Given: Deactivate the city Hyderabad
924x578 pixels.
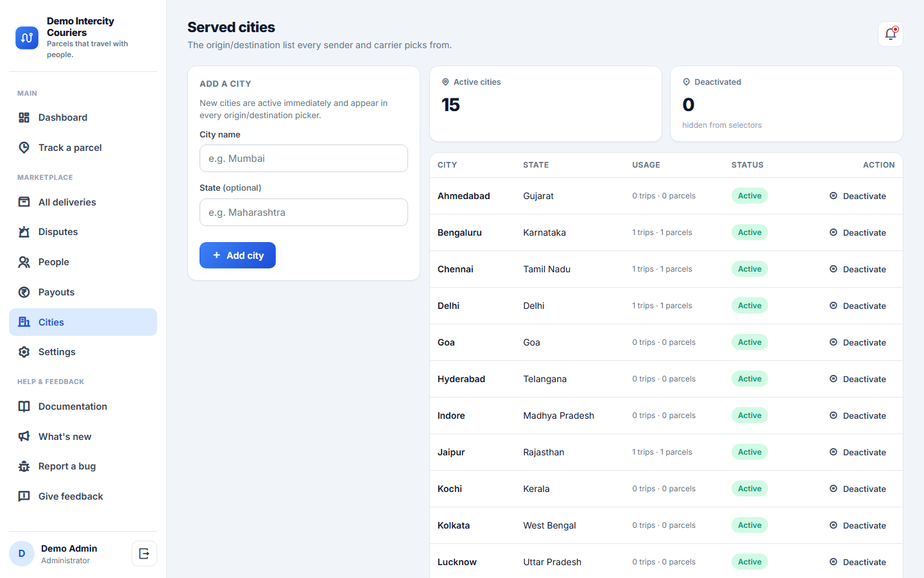Looking at the screenshot, I should [x=858, y=379].
